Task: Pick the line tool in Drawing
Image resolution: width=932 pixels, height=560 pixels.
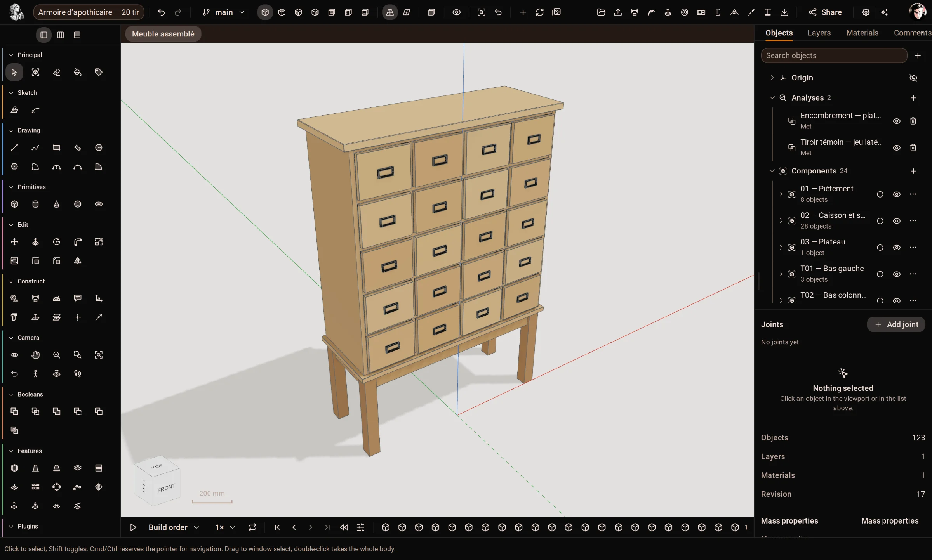Action: 14,147
